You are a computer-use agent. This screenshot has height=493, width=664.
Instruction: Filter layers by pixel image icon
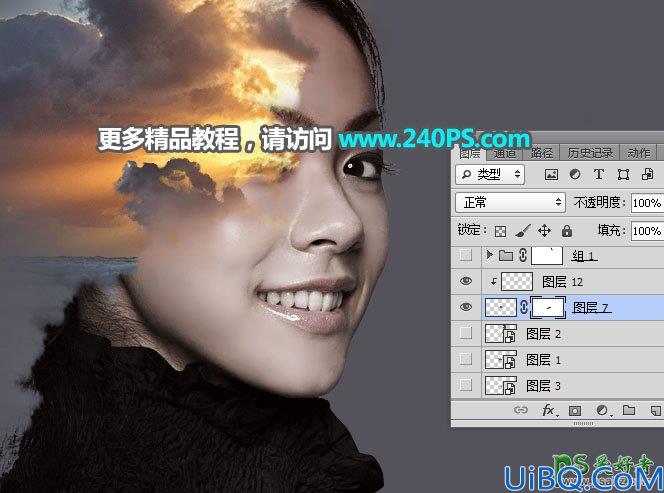tap(551, 174)
